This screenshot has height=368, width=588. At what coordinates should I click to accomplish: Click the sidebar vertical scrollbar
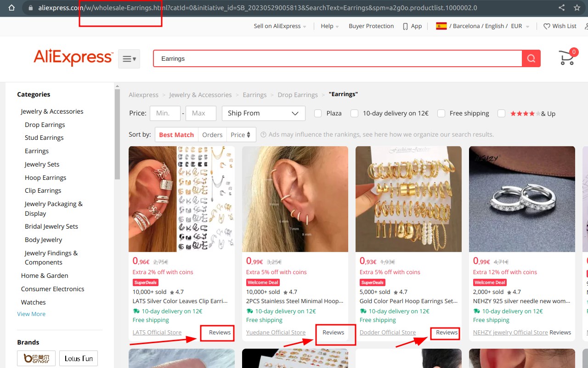pos(117,133)
